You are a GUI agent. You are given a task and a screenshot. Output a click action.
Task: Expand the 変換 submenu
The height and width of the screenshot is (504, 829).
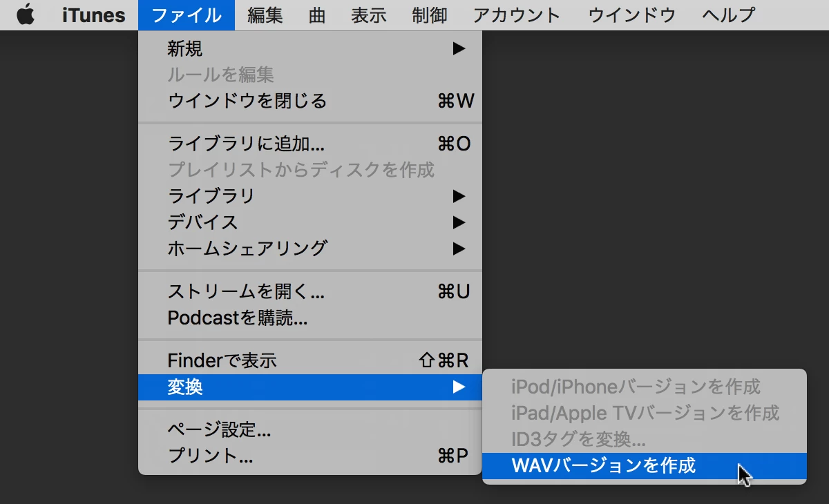pos(310,387)
